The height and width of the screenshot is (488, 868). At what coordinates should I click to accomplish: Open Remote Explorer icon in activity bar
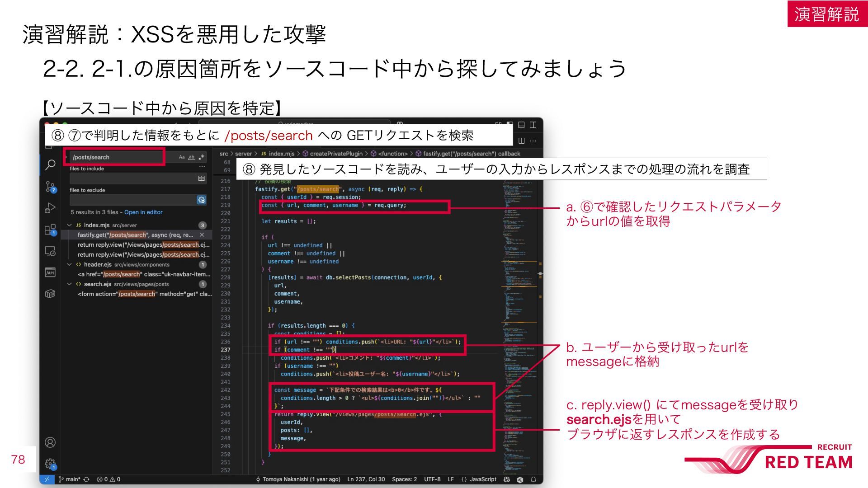coord(50,251)
